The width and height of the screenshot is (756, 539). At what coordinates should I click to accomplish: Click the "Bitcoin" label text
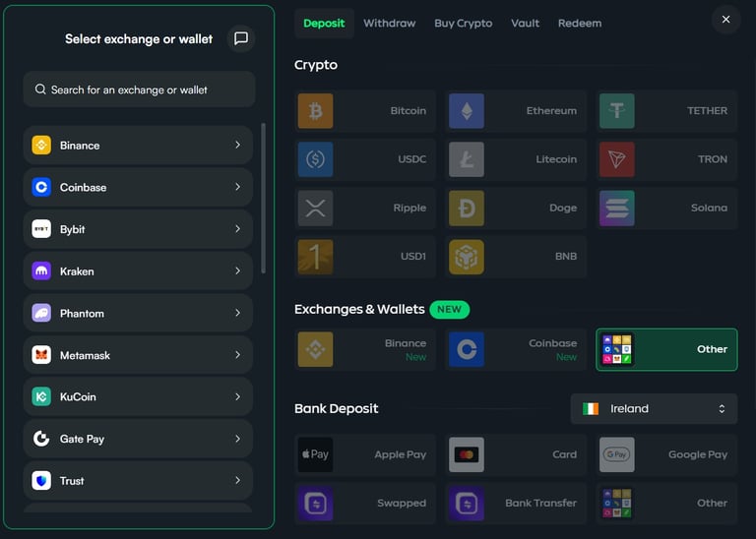[x=408, y=111]
